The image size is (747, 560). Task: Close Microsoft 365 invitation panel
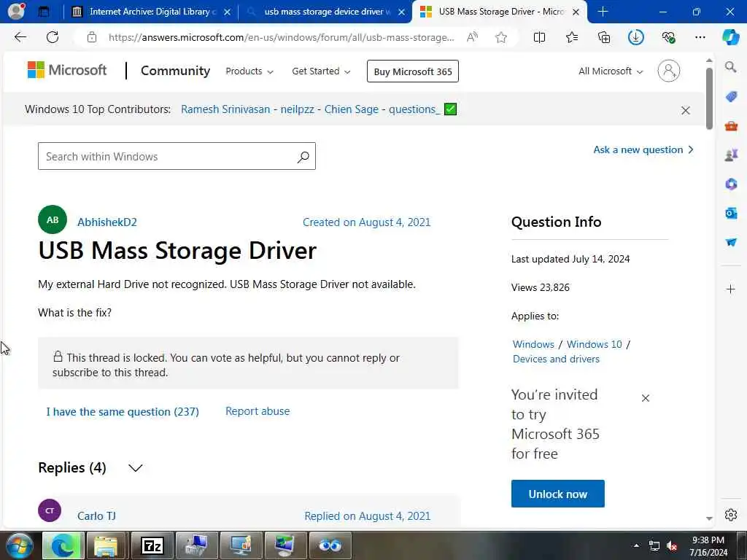point(646,398)
